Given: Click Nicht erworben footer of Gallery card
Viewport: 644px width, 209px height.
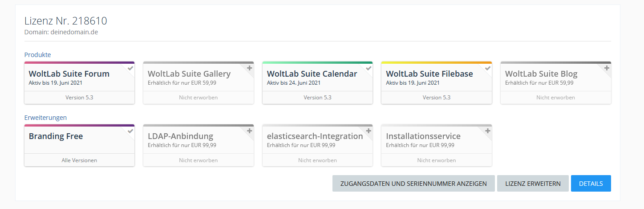Looking at the screenshot, I should click(x=198, y=98).
